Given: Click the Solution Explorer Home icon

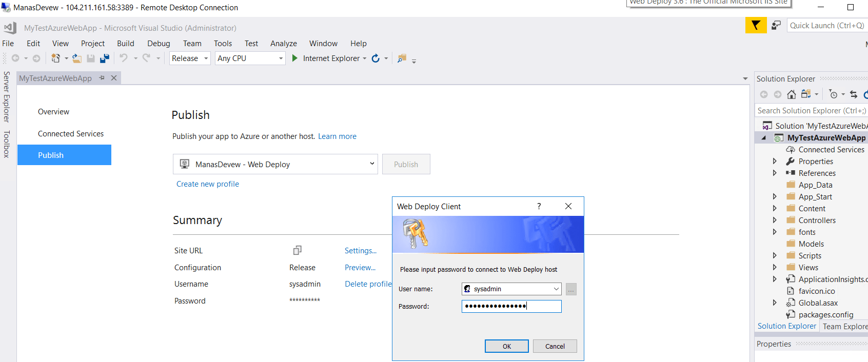Looking at the screenshot, I should pos(792,94).
